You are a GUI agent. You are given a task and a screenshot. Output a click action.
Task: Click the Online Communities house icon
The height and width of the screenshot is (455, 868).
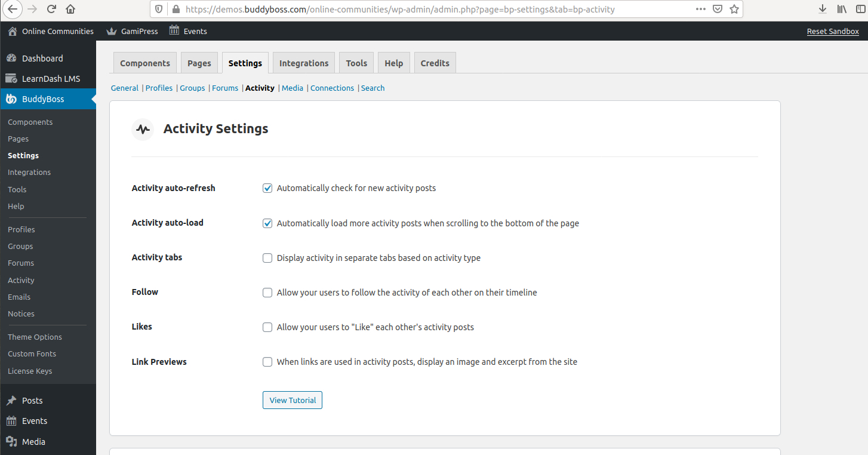[x=13, y=31]
